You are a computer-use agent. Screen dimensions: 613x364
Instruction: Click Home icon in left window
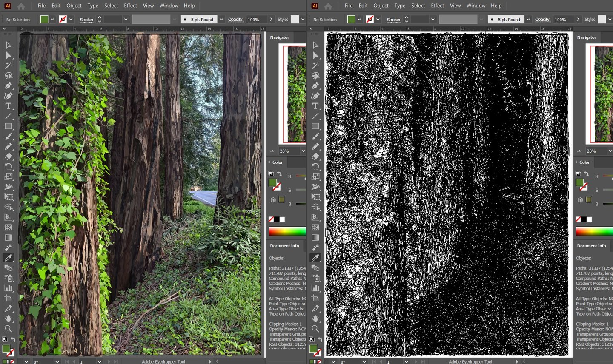click(x=21, y=6)
